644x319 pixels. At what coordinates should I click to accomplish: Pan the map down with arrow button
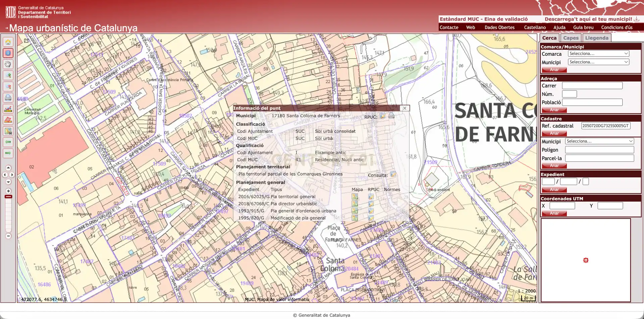8,182
